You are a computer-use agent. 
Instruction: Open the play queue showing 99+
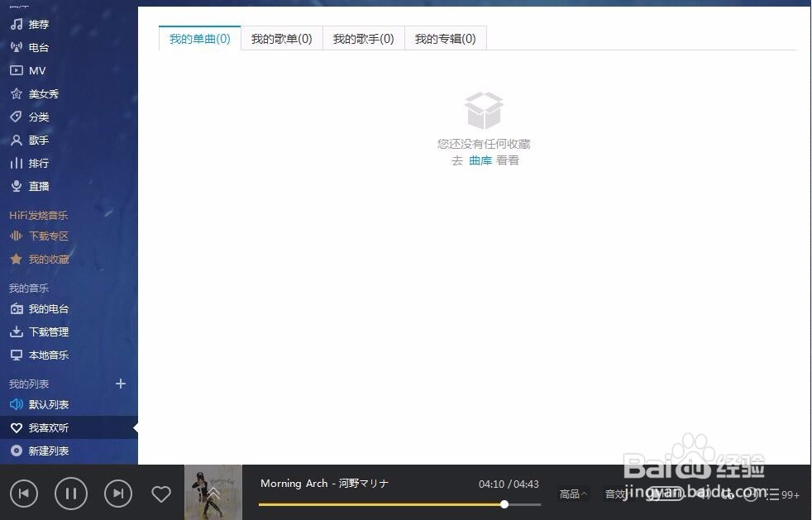point(784,494)
